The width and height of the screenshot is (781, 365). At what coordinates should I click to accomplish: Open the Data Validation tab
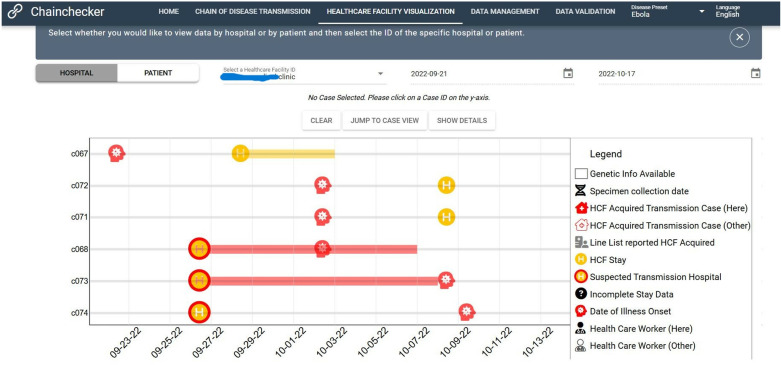(x=585, y=11)
